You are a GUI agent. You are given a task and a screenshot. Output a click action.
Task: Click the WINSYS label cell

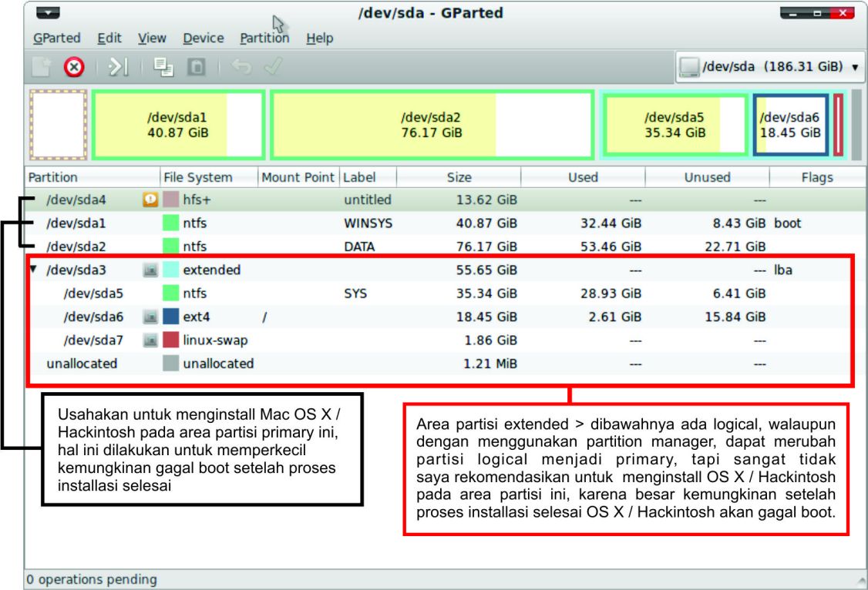click(x=368, y=223)
